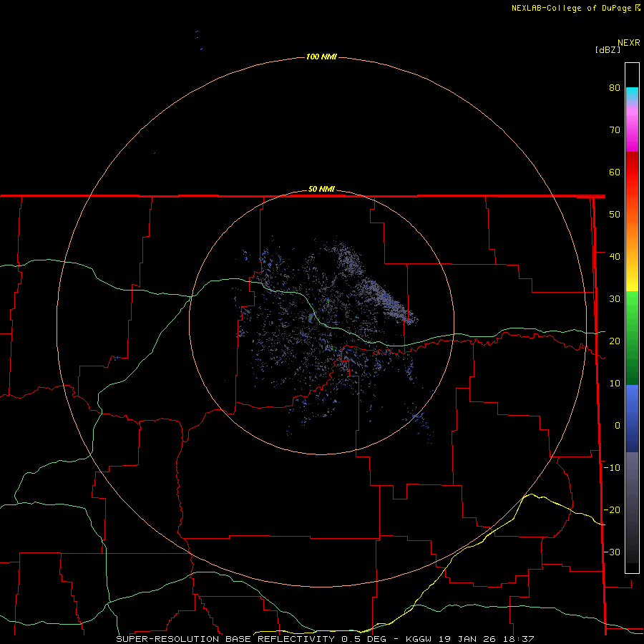Click the -30 value on the dBZ scale
The height and width of the screenshot is (644, 644).
pyautogui.click(x=612, y=552)
